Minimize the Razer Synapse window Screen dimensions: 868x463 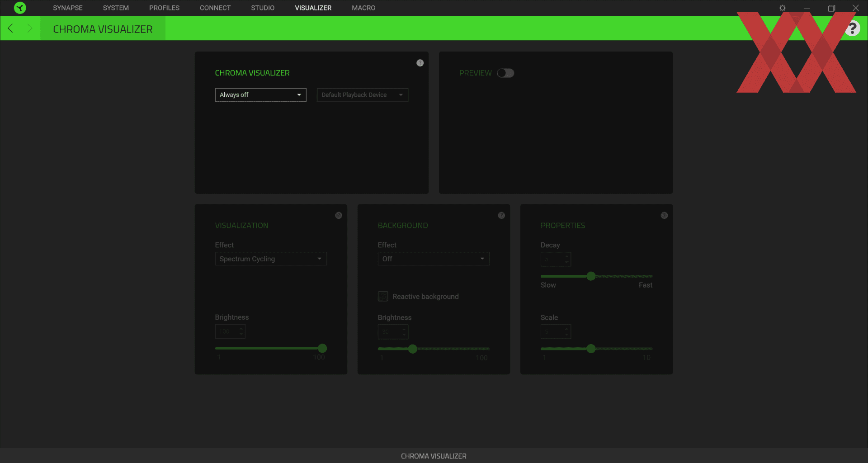point(807,8)
